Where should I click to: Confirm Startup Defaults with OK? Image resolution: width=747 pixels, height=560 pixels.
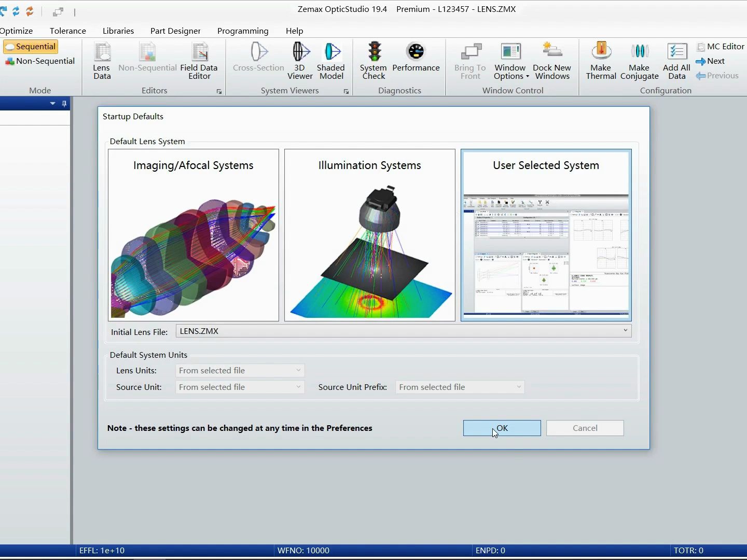tap(502, 428)
